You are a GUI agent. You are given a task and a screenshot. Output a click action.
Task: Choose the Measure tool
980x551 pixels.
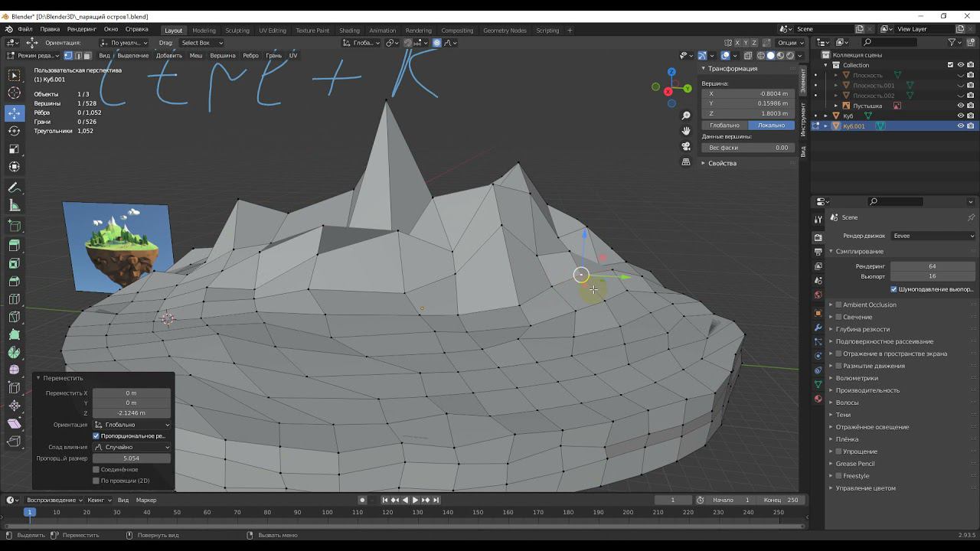[x=15, y=205]
